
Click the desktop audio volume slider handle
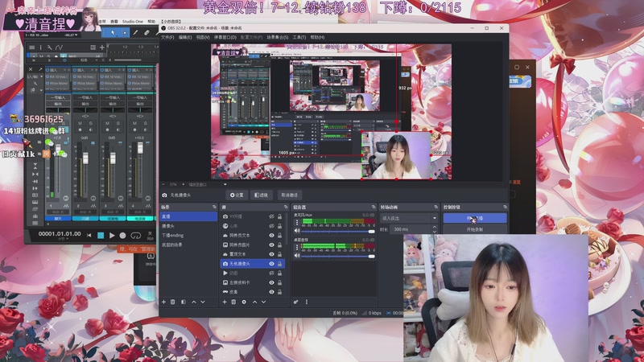371,256
